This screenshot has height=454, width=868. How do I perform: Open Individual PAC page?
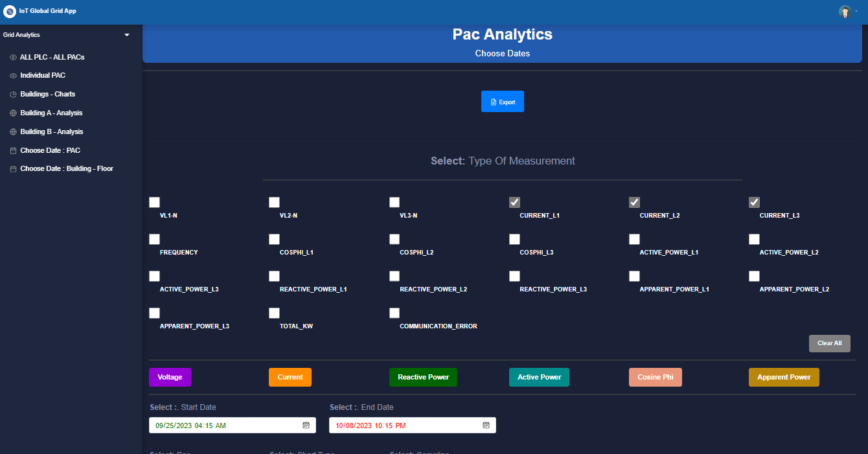click(x=43, y=76)
